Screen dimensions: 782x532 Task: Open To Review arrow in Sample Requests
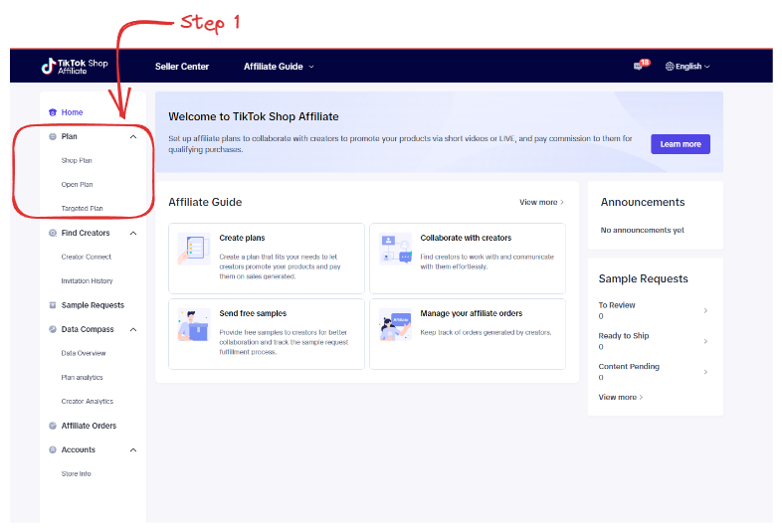coord(705,310)
